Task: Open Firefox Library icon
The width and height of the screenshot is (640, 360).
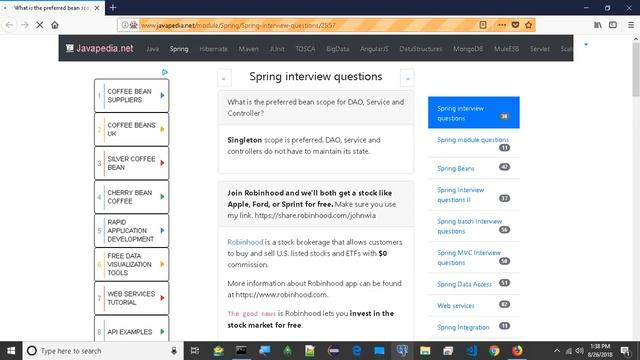Action: tap(598, 25)
